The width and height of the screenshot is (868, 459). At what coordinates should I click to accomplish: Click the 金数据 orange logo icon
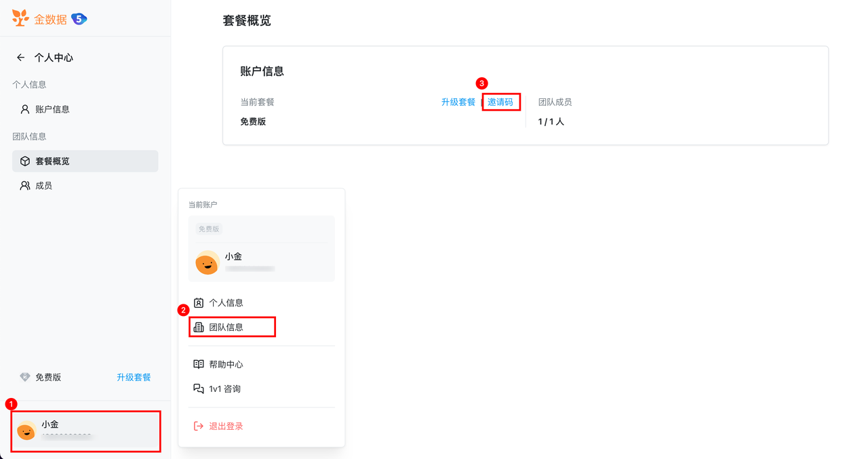pyautogui.click(x=21, y=18)
